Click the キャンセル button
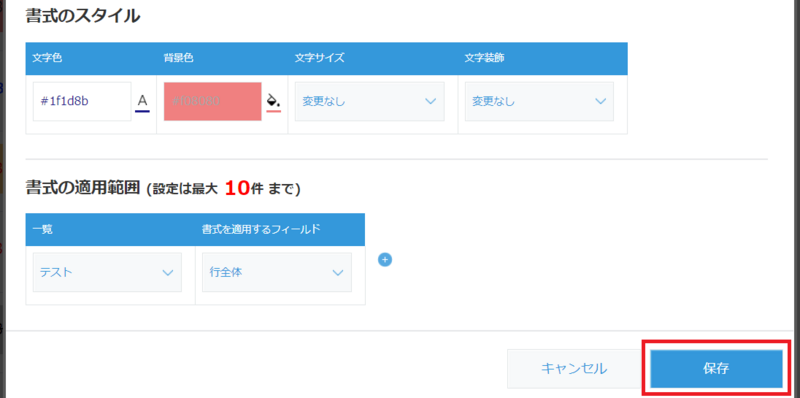This screenshot has height=398, width=800. coord(574,368)
